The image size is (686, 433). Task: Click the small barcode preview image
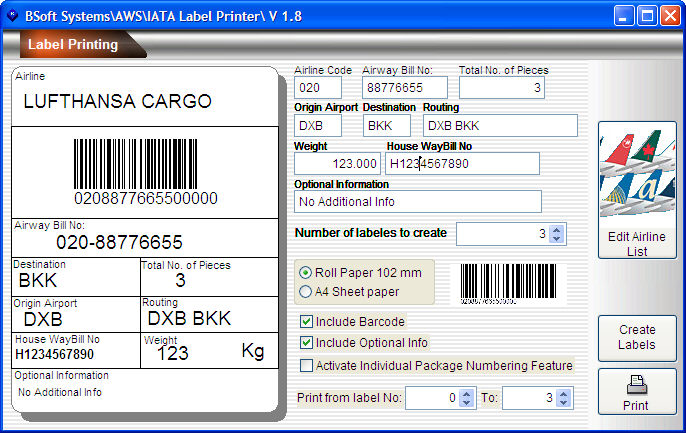[508, 283]
